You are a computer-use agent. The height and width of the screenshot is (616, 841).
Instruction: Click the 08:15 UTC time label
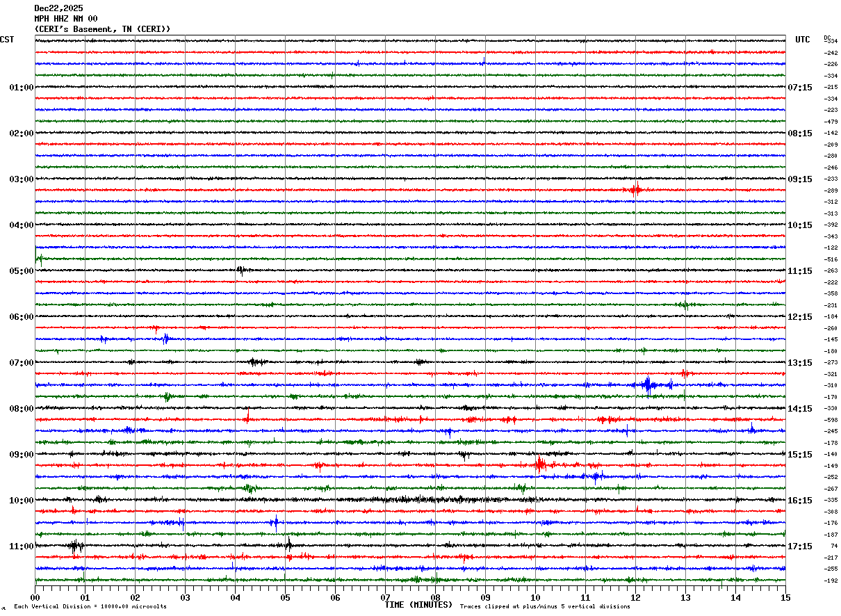(800, 133)
